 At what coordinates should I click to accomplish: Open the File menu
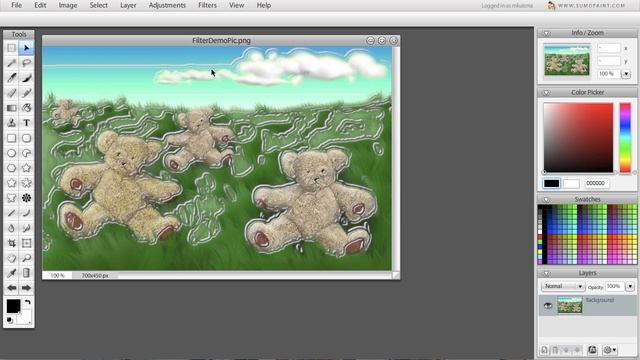pyautogui.click(x=17, y=5)
